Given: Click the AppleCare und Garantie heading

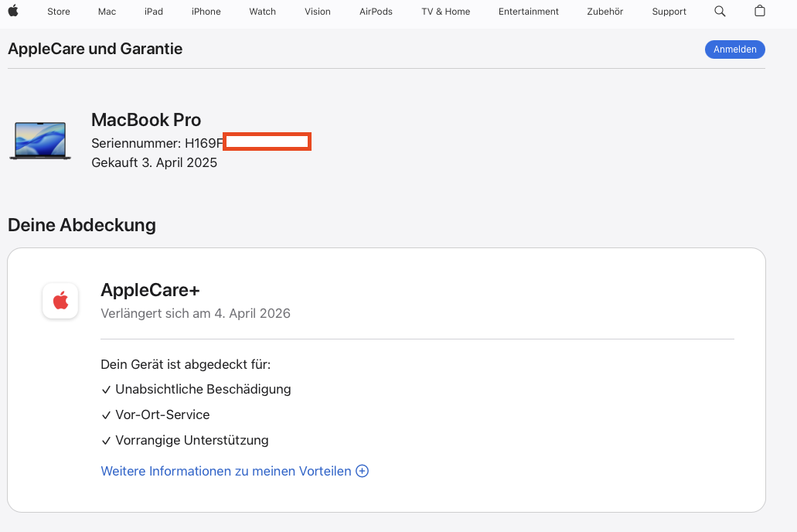Looking at the screenshot, I should click(x=95, y=49).
